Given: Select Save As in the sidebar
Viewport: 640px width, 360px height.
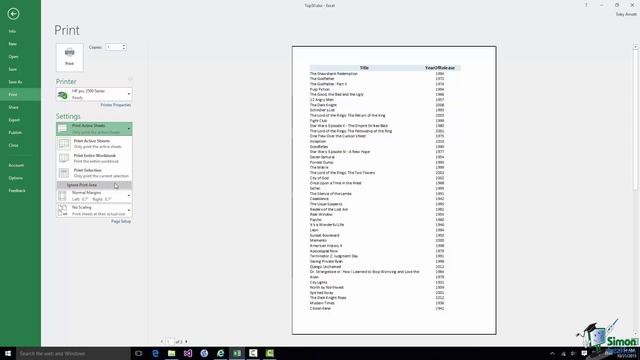Looking at the screenshot, I should click(x=15, y=82).
